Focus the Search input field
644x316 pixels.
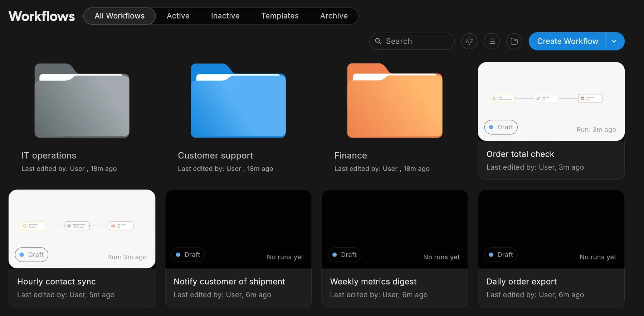(x=412, y=41)
